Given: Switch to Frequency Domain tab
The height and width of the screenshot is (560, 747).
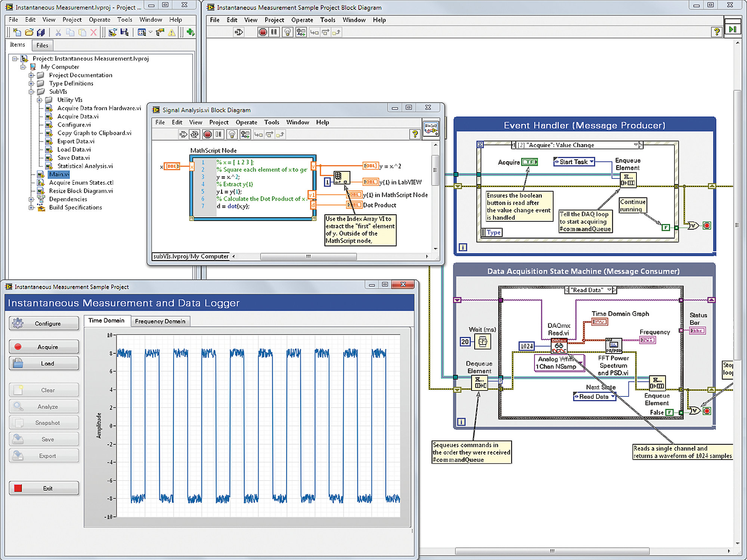Looking at the screenshot, I should pyautogui.click(x=160, y=321).
